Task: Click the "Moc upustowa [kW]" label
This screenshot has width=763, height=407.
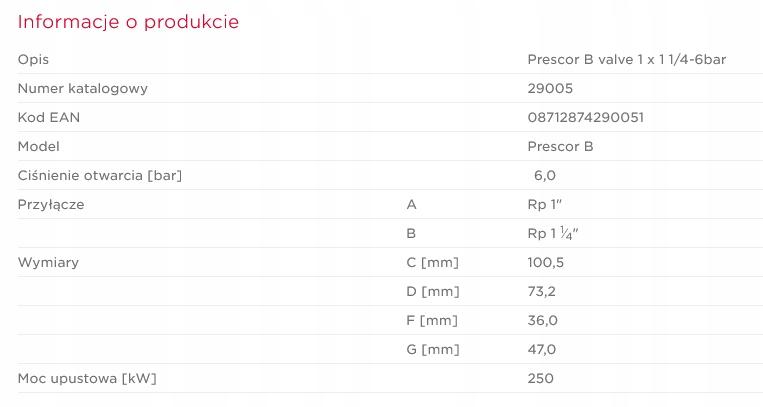Action: tap(87, 378)
